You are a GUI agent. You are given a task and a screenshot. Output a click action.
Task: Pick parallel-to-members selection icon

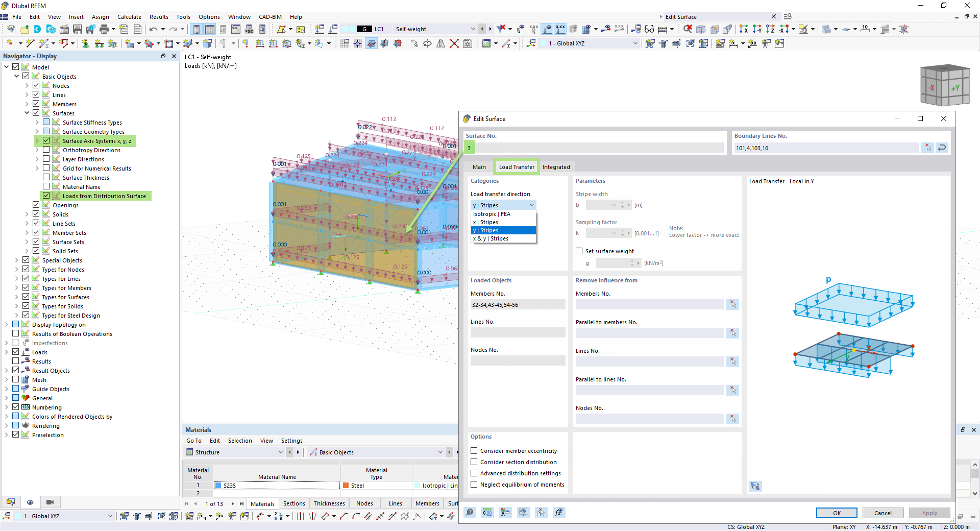click(x=733, y=333)
